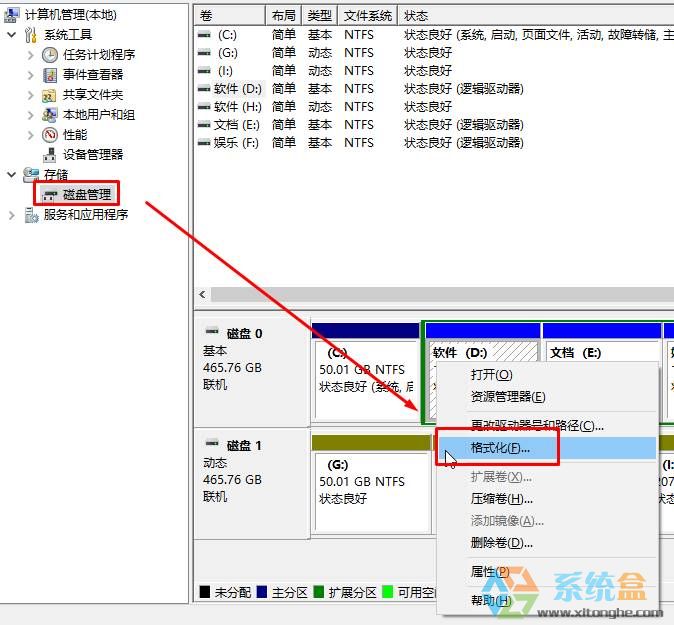The height and width of the screenshot is (625, 674).
Task: Click the 动态 label under 磁盘 1
Action: point(215,463)
